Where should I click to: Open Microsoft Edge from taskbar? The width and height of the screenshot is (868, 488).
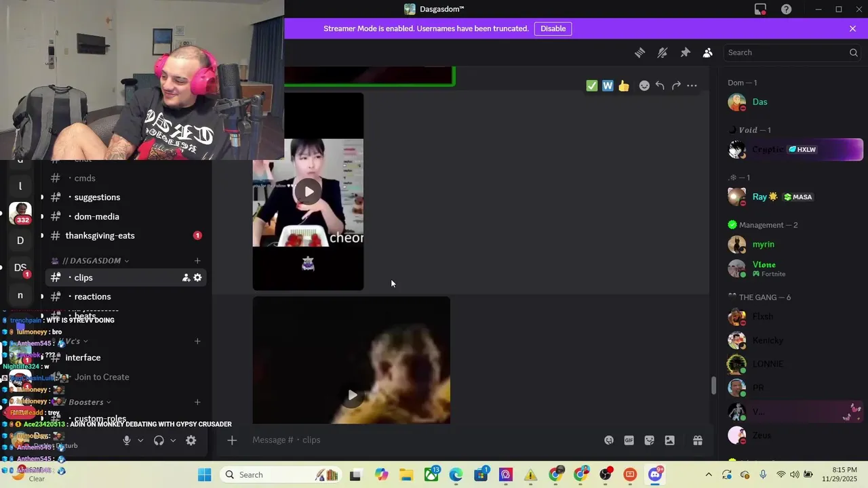[x=456, y=474]
